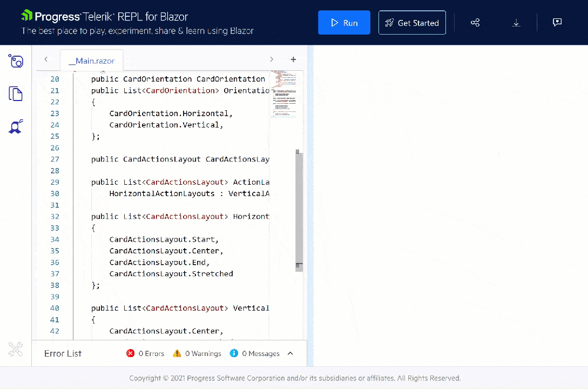Viewport: 588px width, 389px height.
Task: Open the feedback chat icon
Action: [557, 22]
